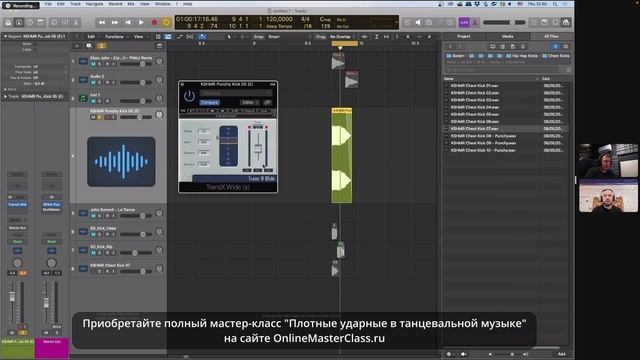Select the yellow KSHMR Punchy Kick region
This screenshot has width=640, height=360.
tap(342, 155)
